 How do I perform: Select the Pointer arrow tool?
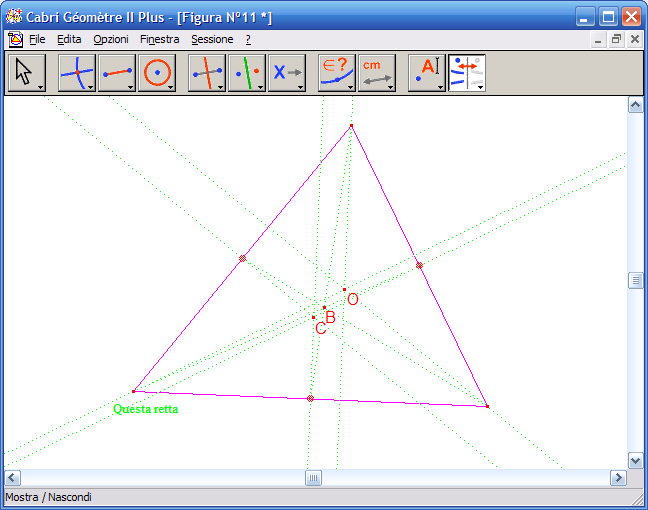click(25, 72)
